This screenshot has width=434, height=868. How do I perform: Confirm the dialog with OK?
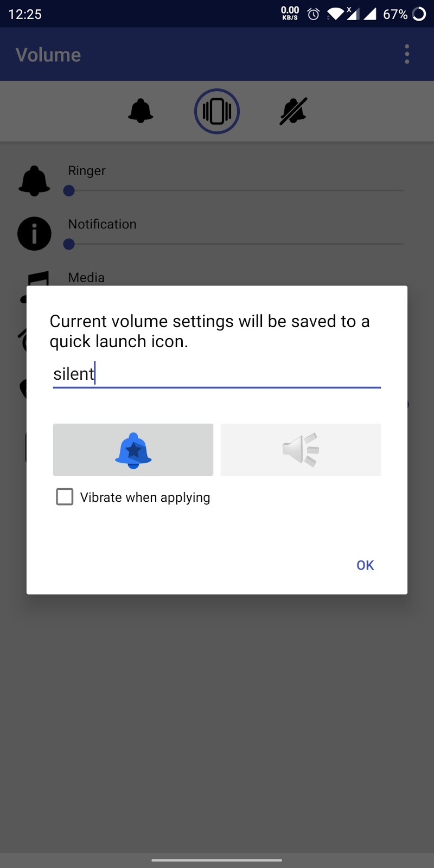(365, 565)
